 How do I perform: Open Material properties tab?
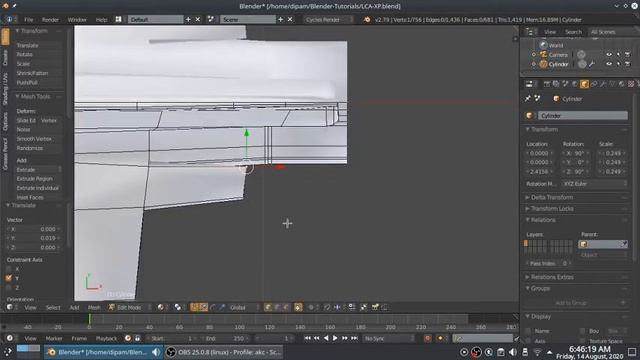tap(622, 84)
